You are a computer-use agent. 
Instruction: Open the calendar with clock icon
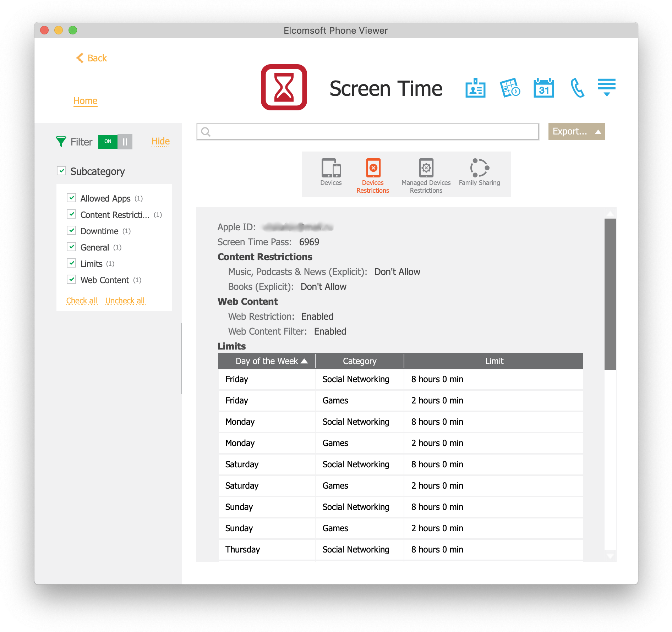pyautogui.click(x=510, y=88)
